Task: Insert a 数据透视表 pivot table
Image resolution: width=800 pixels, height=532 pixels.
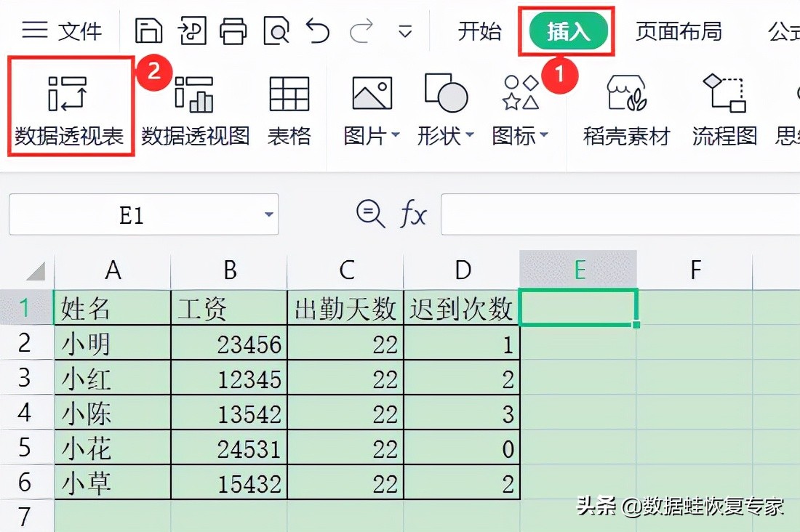Action: (69, 111)
